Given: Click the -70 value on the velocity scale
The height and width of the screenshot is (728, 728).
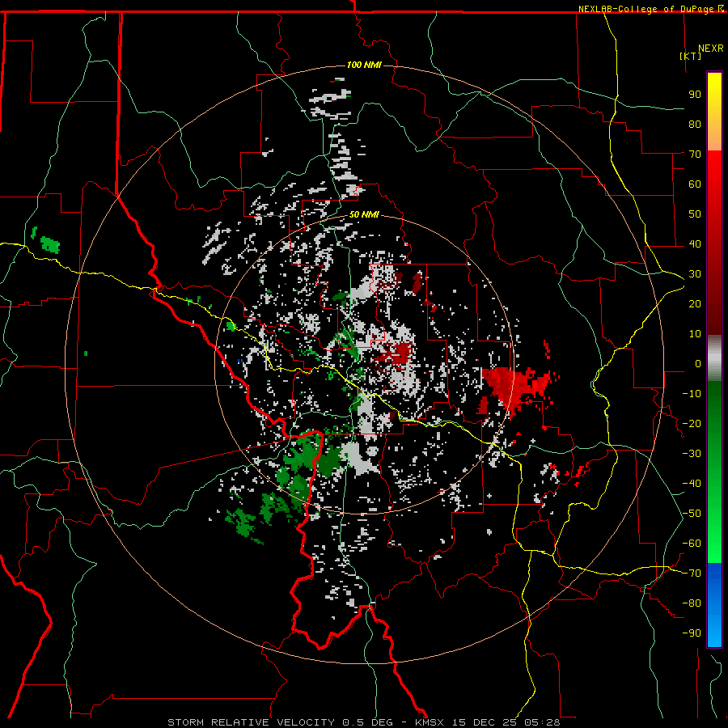Looking at the screenshot, I should [692, 574].
